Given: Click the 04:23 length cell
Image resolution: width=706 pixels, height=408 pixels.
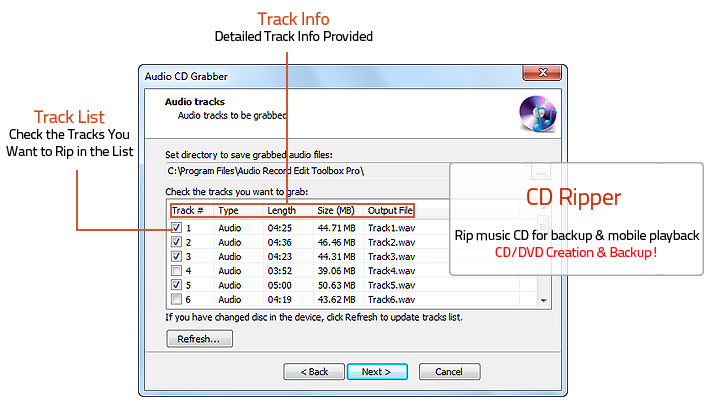Looking at the screenshot, I should pos(280,257).
